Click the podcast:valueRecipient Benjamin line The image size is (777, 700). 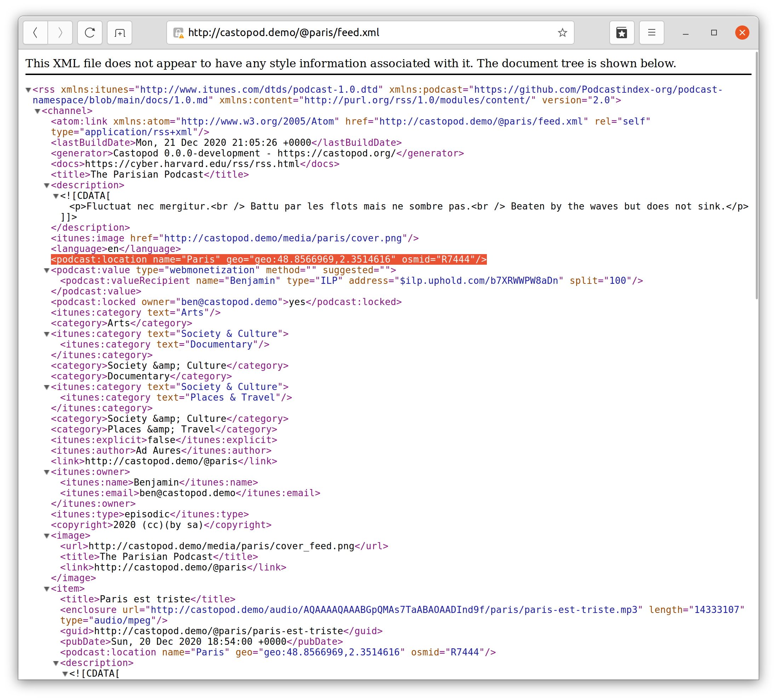point(351,281)
